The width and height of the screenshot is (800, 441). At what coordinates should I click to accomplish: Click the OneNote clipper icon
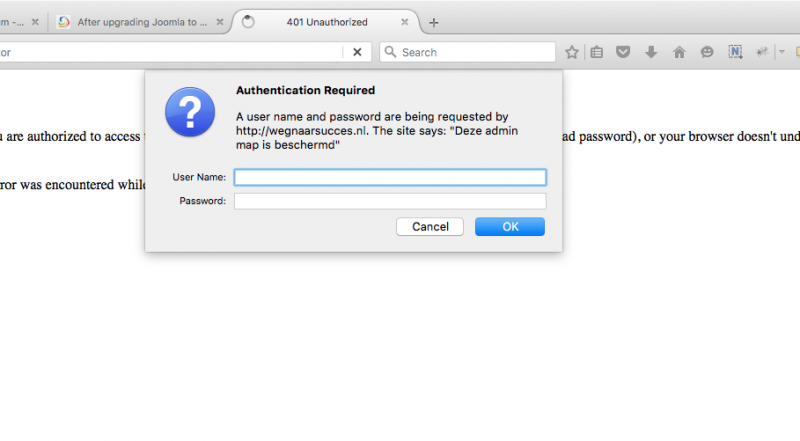pyautogui.click(x=735, y=52)
